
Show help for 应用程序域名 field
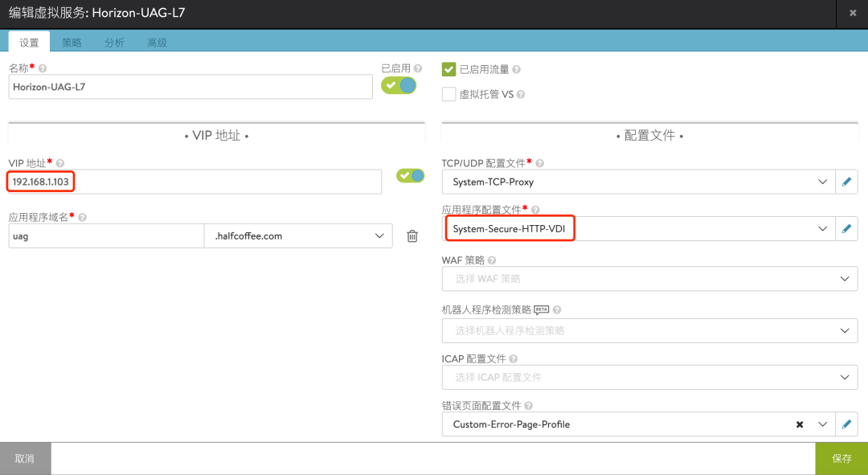point(82,217)
